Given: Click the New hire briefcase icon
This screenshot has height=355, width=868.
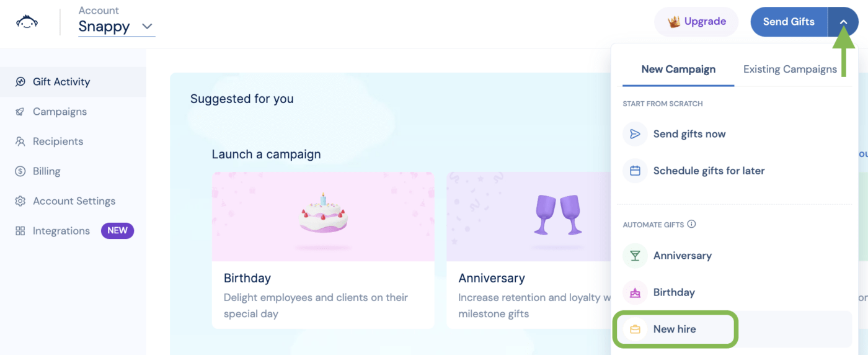Looking at the screenshot, I should [x=635, y=330].
